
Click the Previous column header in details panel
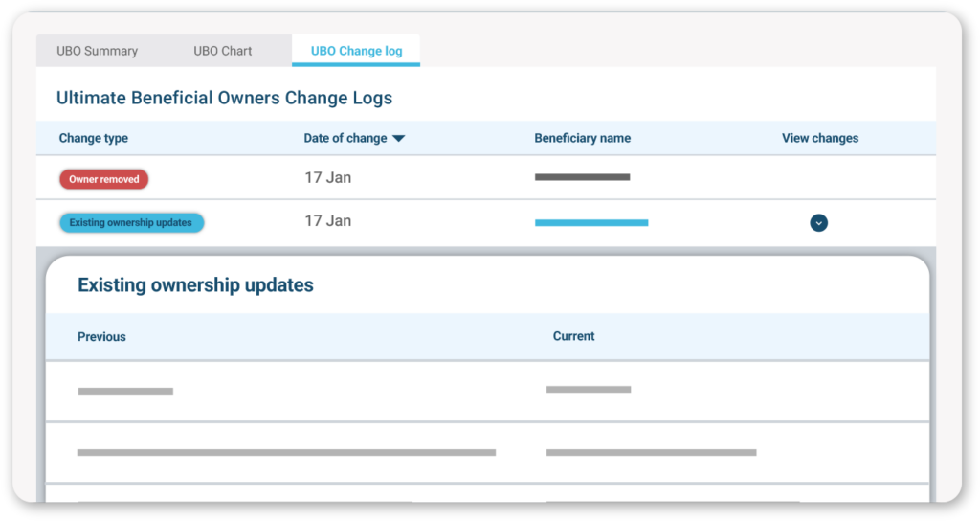pos(101,337)
